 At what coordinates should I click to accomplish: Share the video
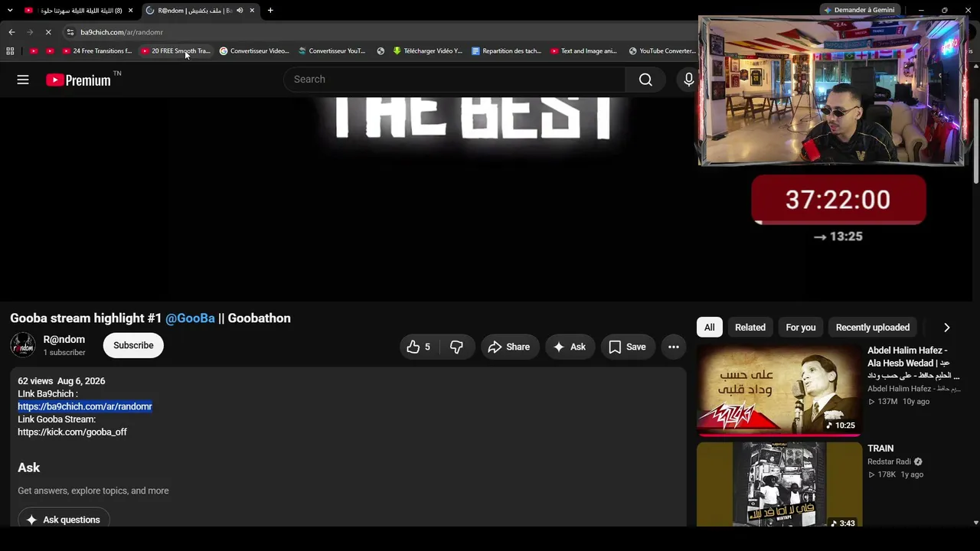(509, 347)
